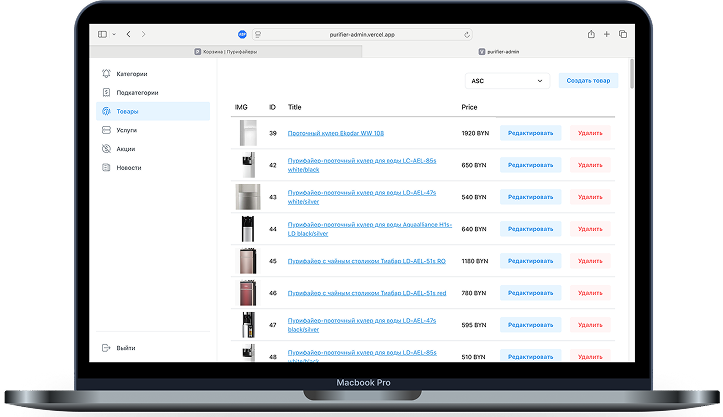Click the 595 BYN price cell
The width and height of the screenshot is (723, 417).
click(474, 325)
